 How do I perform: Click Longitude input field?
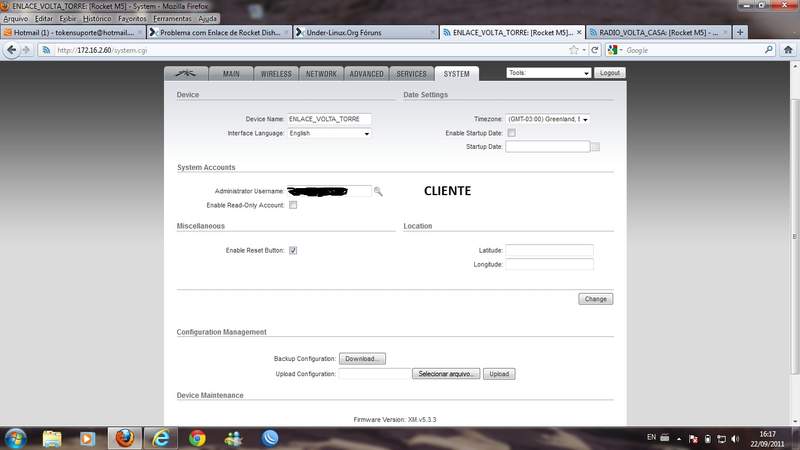[549, 264]
